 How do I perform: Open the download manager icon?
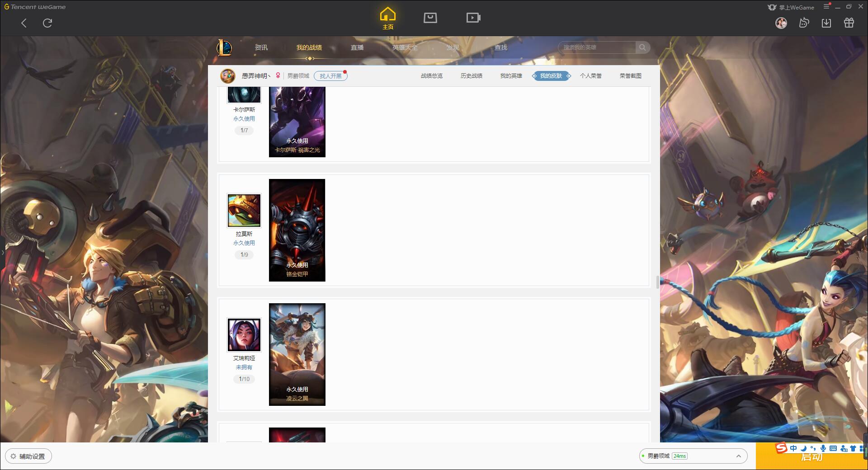(x=826, y=23)
